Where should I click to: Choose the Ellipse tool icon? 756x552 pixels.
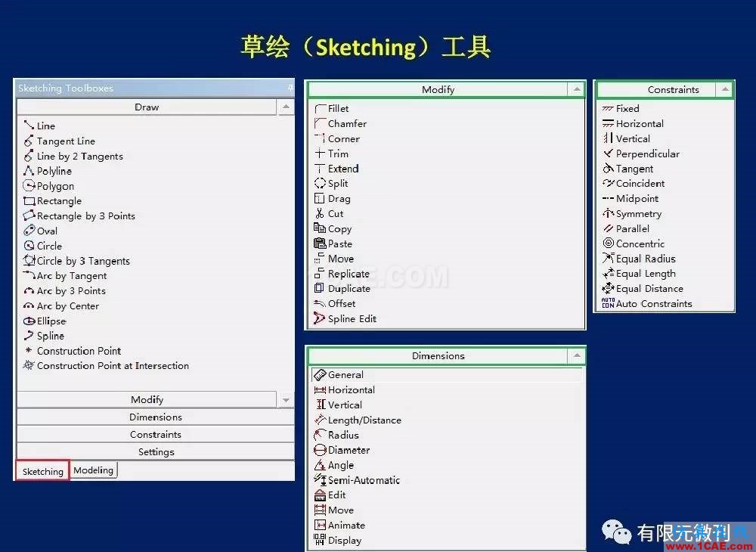point(29,321)
